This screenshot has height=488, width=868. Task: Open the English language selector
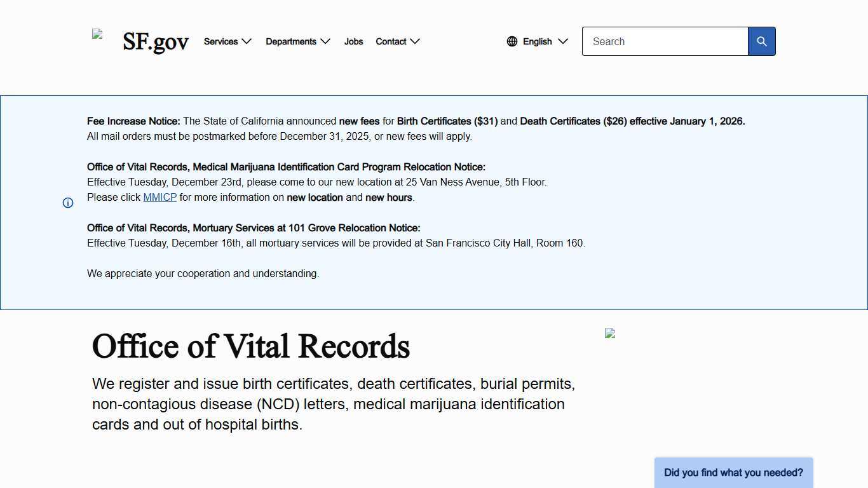point(537,41)
